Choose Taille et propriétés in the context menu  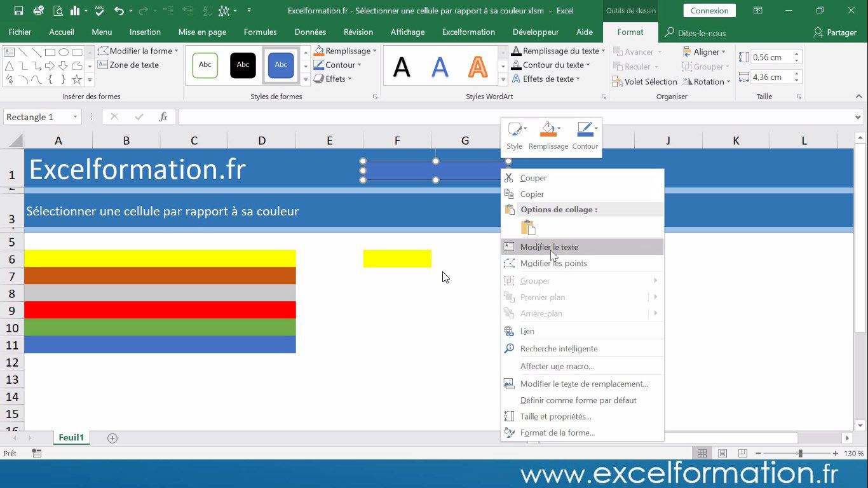(x=583, y=416)
